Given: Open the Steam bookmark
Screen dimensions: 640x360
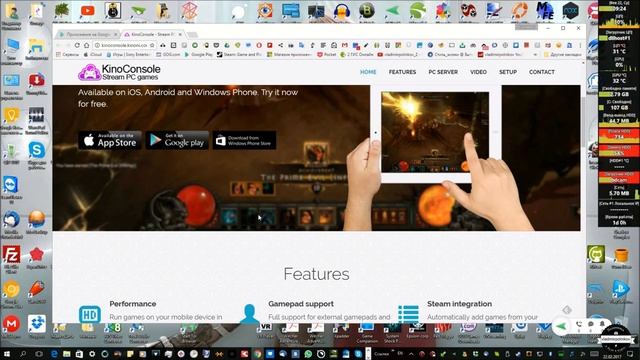Looking at the screenshot, I should point(239,54).
